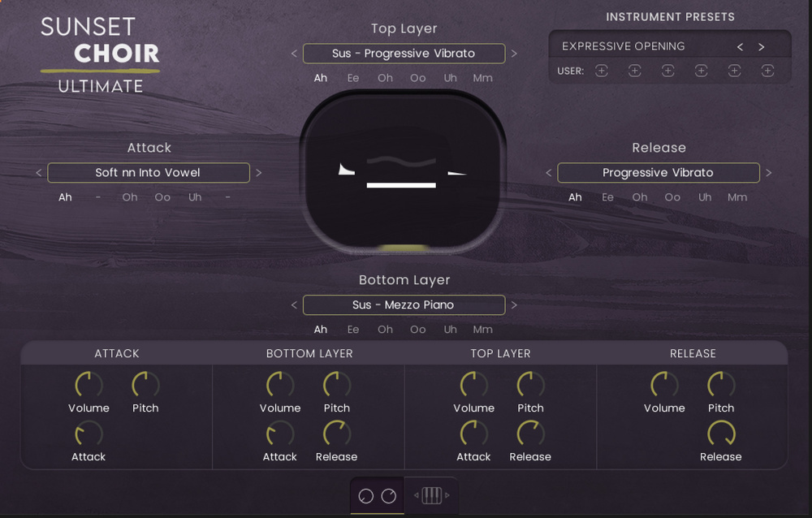Viewport: 812px width, 518px height.
Task: Save to first USER preset slot
Action: tap(601, 71)
